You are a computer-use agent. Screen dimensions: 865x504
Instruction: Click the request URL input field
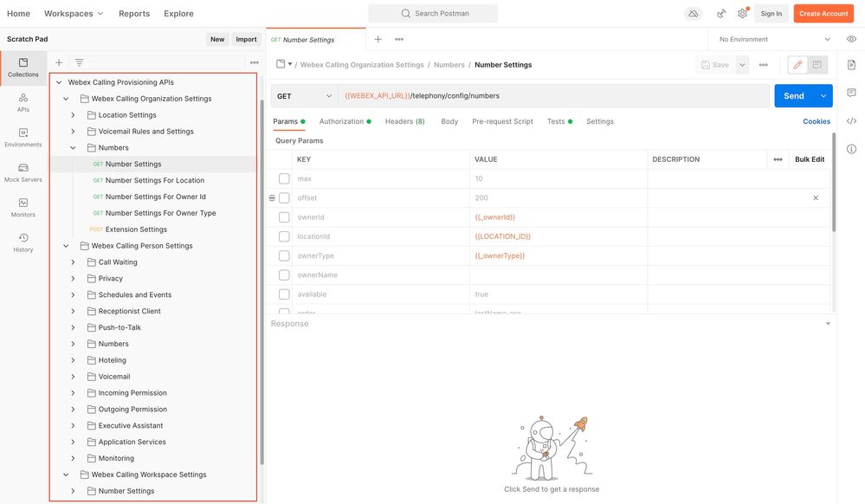tap(554, 96)
